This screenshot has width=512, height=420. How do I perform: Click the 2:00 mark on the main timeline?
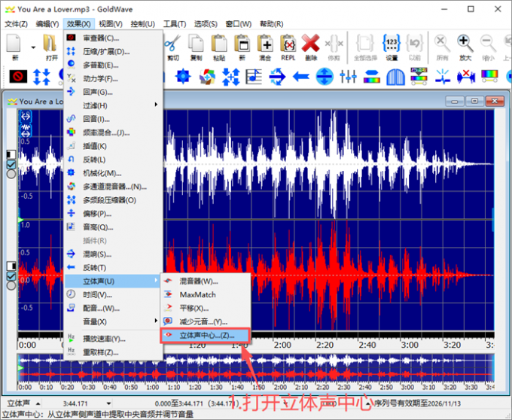click(x=282, y=345)
